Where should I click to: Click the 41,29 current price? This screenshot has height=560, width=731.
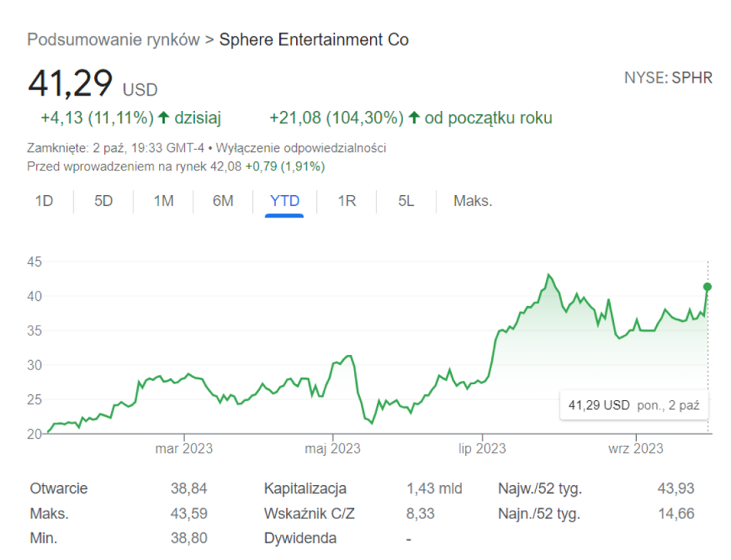tap(70, 84)
